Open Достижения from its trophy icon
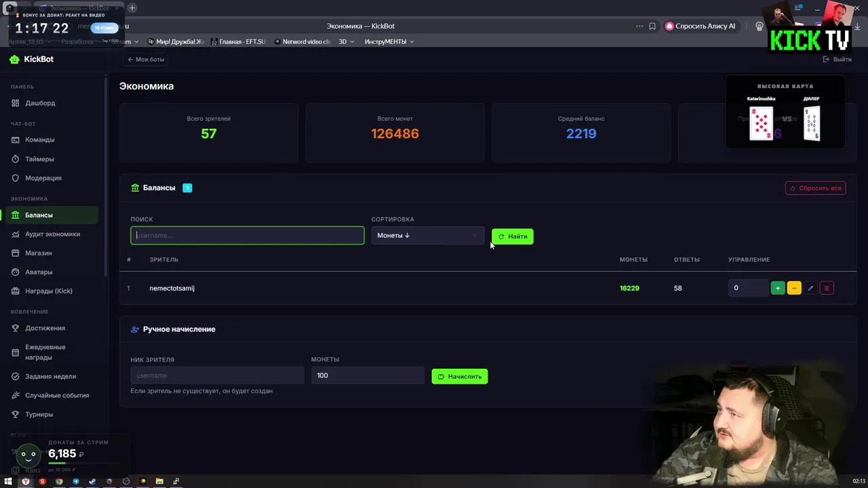Image resolution: width=868 pixels, height=488 pixels. pyautogui.click(x=16, y=328)
